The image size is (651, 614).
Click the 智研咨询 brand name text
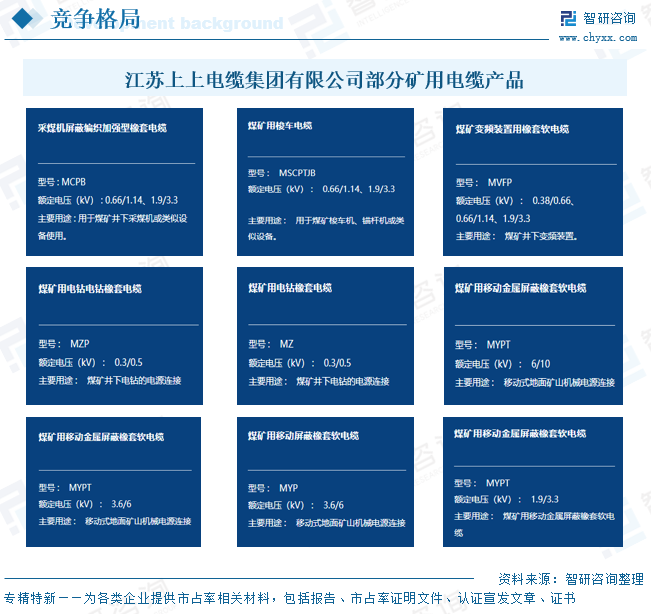[x=609, y=18]
